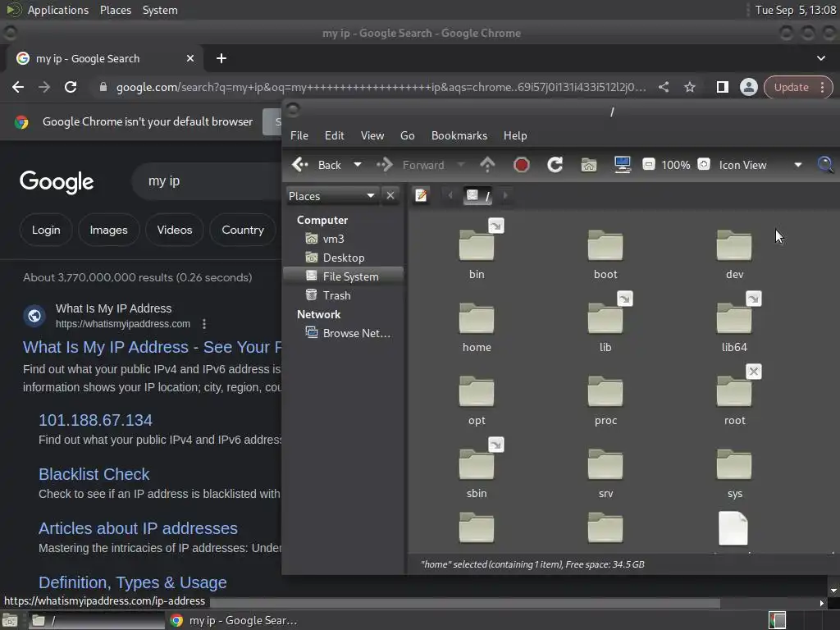This screenshot has height=630, width=840.
Task: Open the Edit menu
Action: pyautogui.click(x=335, y=135)
